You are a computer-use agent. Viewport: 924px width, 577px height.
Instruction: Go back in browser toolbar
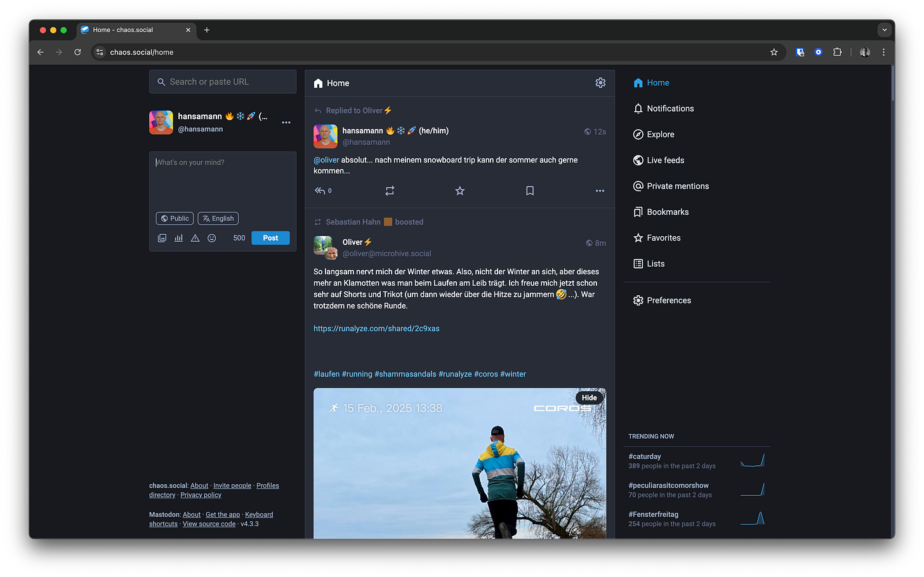coord(41,52)
